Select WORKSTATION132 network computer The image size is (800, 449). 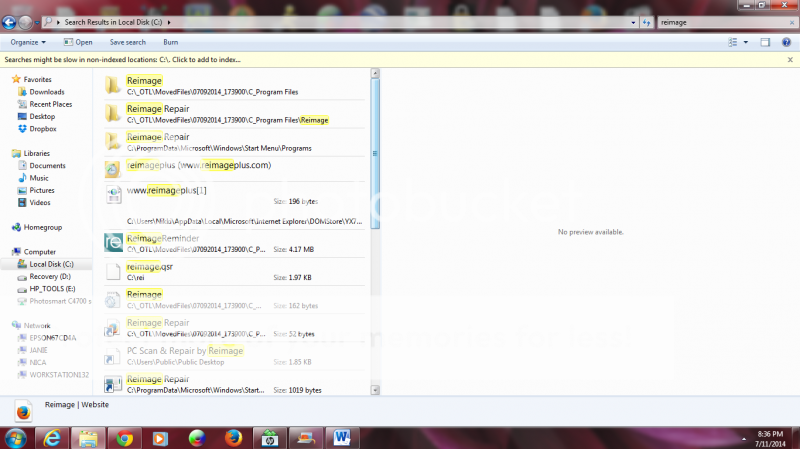click(x=59, y=374)
